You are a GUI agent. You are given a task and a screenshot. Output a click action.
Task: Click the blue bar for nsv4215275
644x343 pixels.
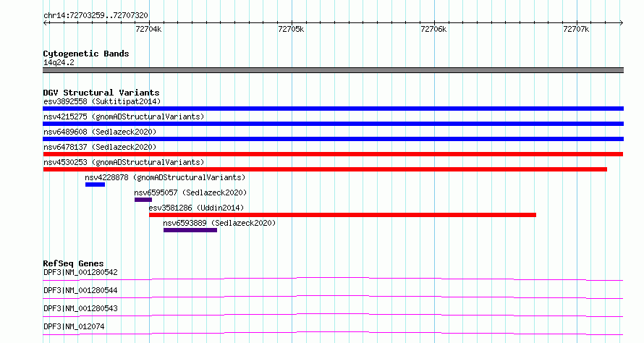[333, 124]
